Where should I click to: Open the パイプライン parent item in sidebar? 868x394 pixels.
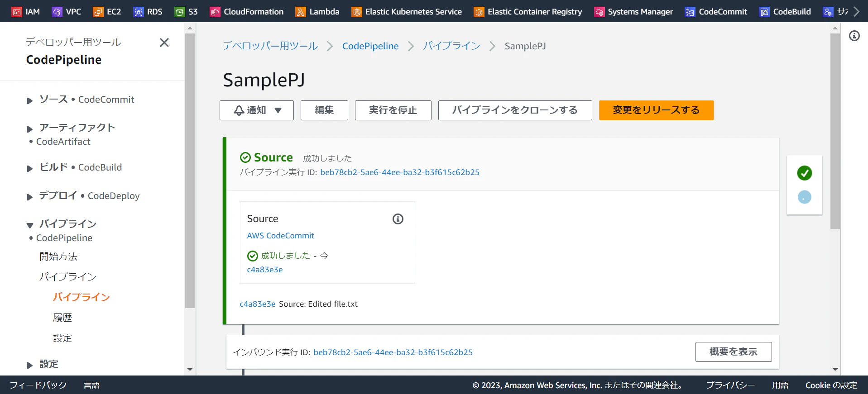point(68,277)
